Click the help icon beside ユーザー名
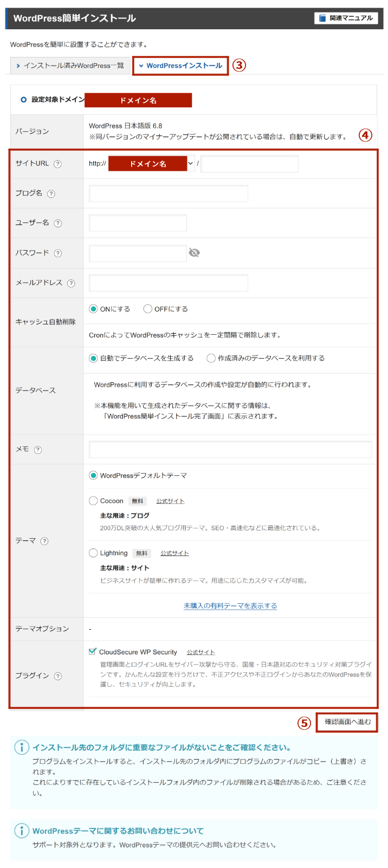The width and height of the screenshot is (388, 868). point(58,223)
